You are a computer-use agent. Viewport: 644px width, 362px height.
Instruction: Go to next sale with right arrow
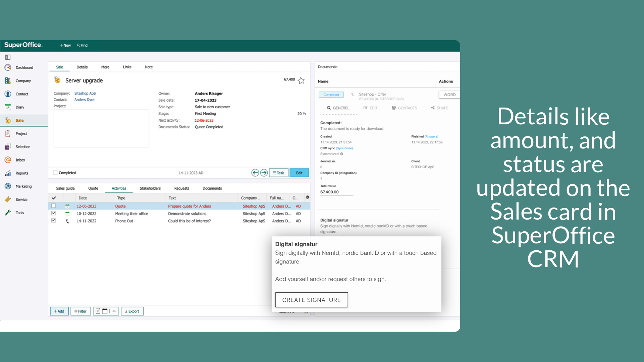(264, 173)
